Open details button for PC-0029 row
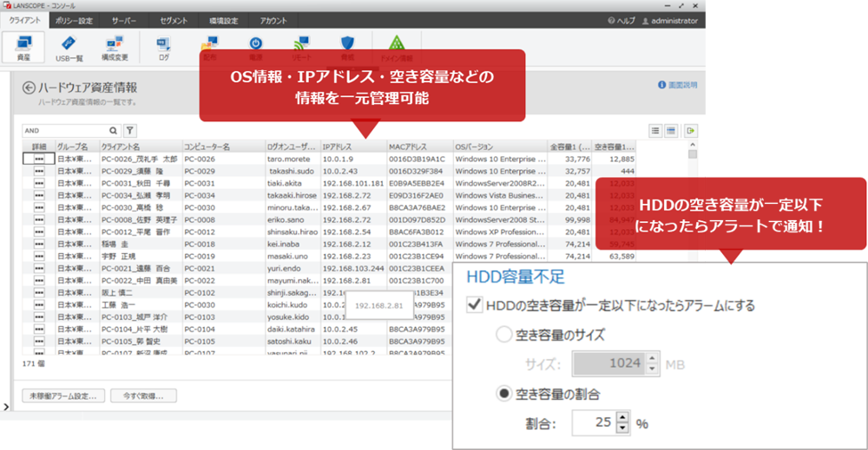This screenshot has height=450, width=868. click(x=39, y=172)
